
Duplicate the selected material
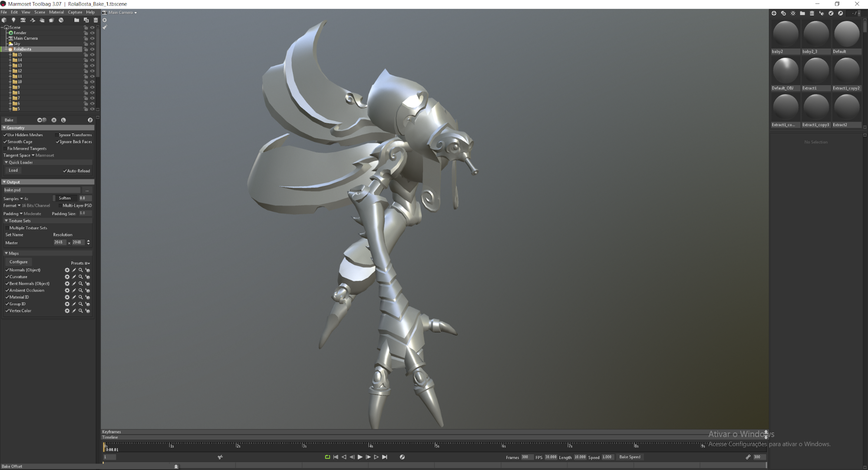[783, 13]
